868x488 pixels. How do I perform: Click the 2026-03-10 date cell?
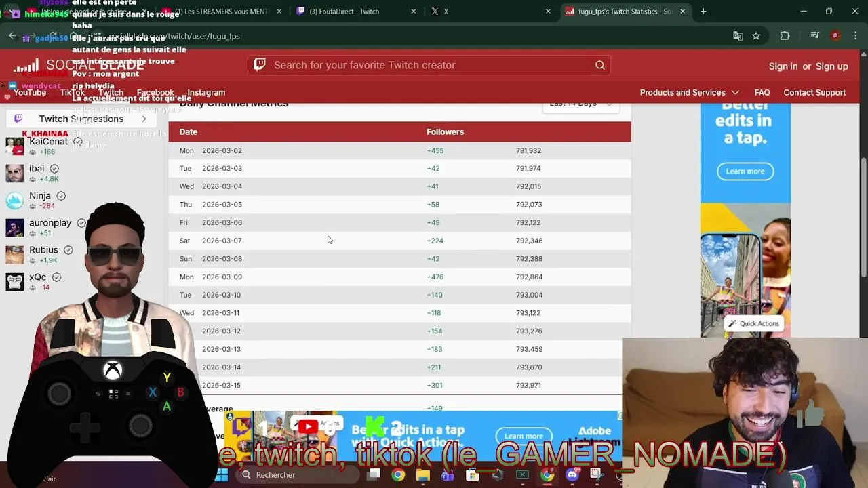click(x=221, y=295)
